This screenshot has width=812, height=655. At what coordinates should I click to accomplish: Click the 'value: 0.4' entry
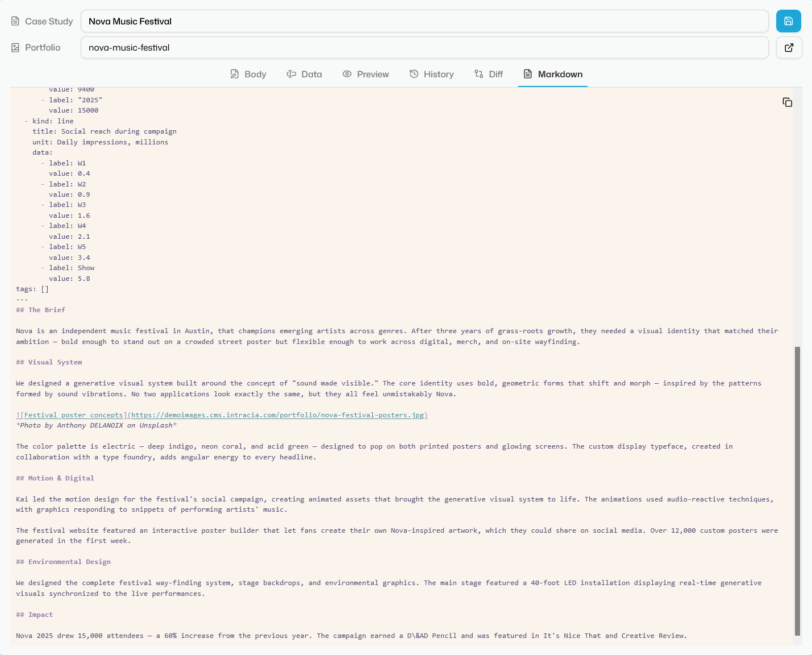pos(69,173)
